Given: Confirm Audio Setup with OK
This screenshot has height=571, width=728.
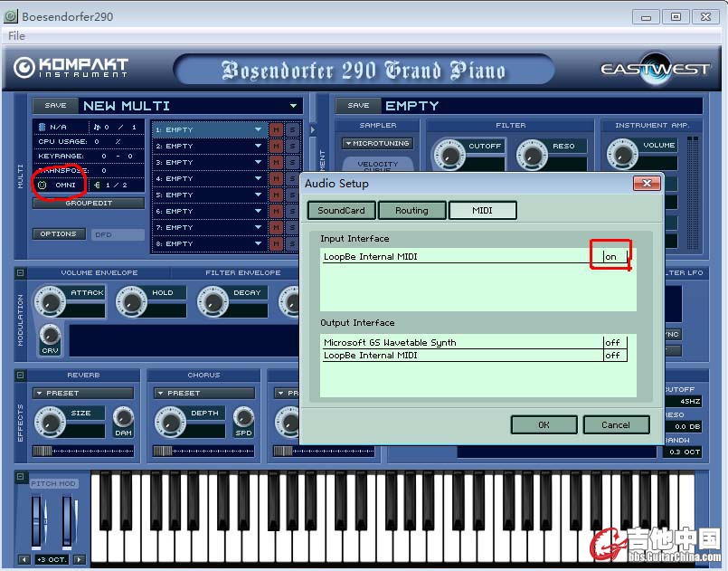Looking at the screenshot, I should point(544,424).
